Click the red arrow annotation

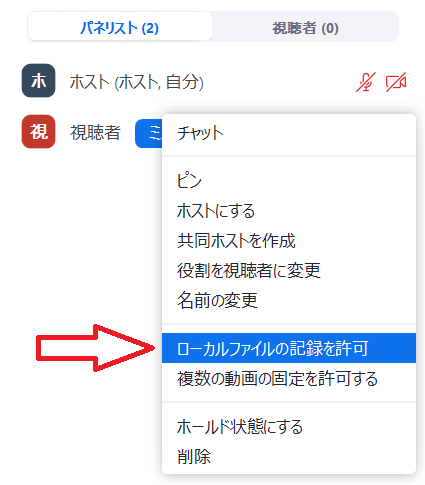pos(95,348)
